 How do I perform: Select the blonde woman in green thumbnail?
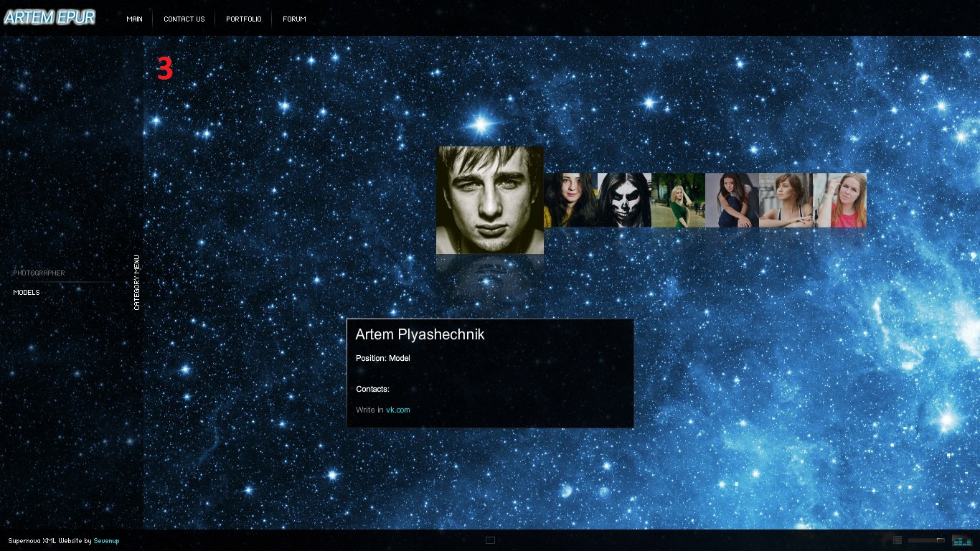678,200
